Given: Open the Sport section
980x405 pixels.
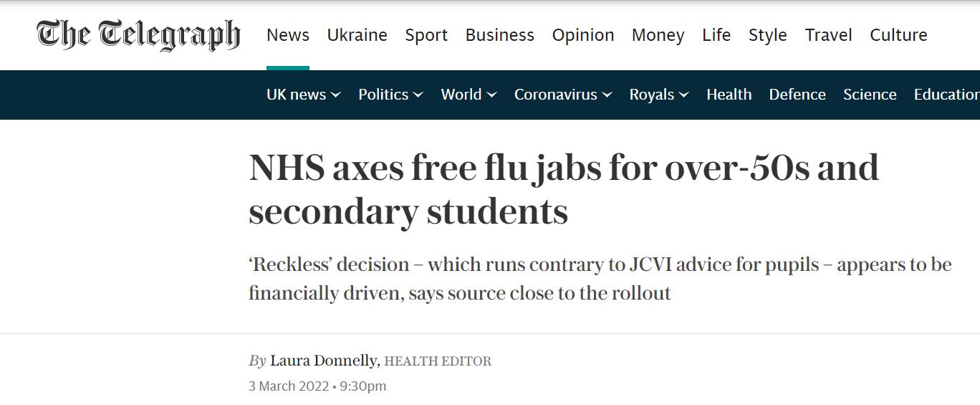Looking at the screenshot, I should 426,35.
